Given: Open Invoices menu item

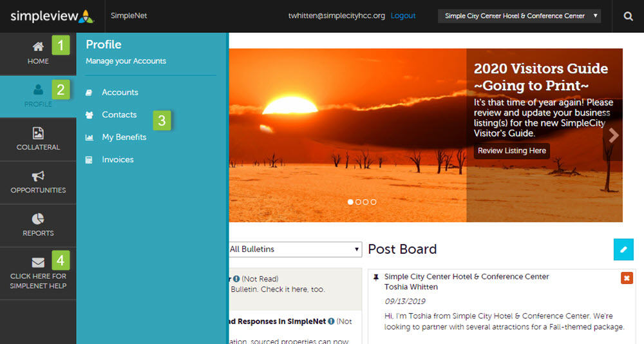Looking at the screenshot, I should pos(117,160).
